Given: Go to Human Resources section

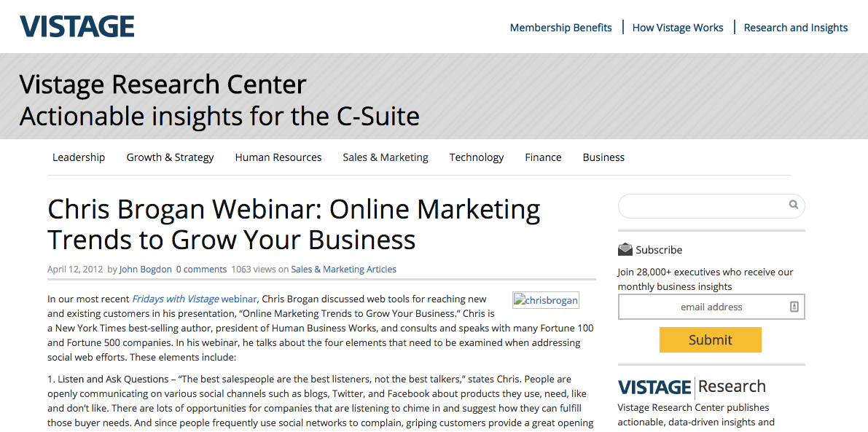Looking at the screenshot, I should coord(278,157).
